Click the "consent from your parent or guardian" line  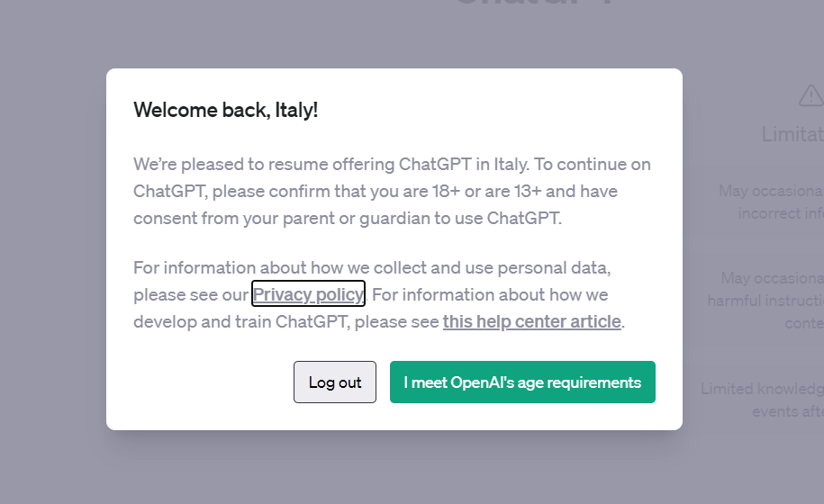click(x=347, y=219)
